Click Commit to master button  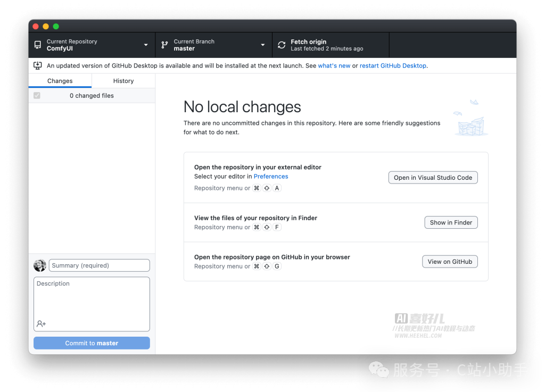click(x=92, y=343)
